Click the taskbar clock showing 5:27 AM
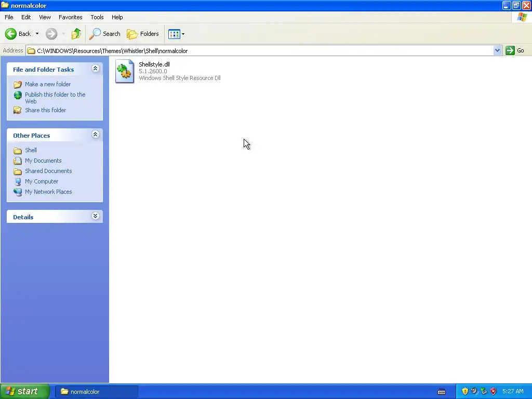Screen dimensions: 532x399 [513, 392]
